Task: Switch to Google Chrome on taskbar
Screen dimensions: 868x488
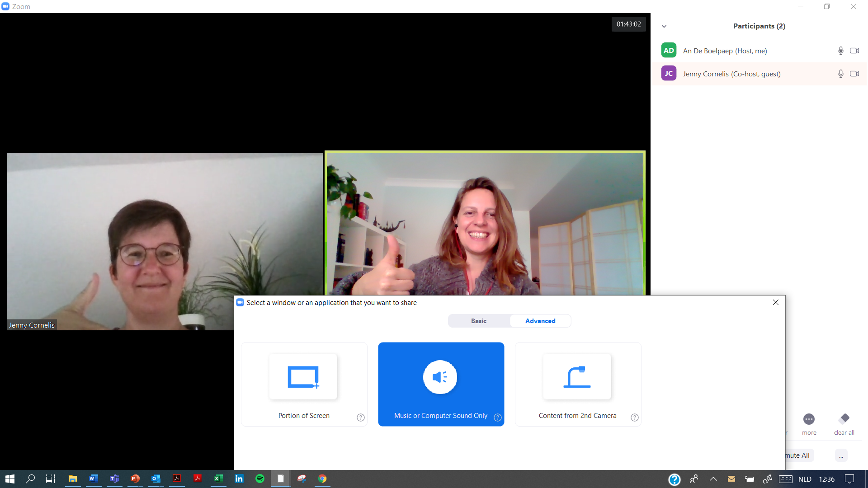Action: (322, 479)
